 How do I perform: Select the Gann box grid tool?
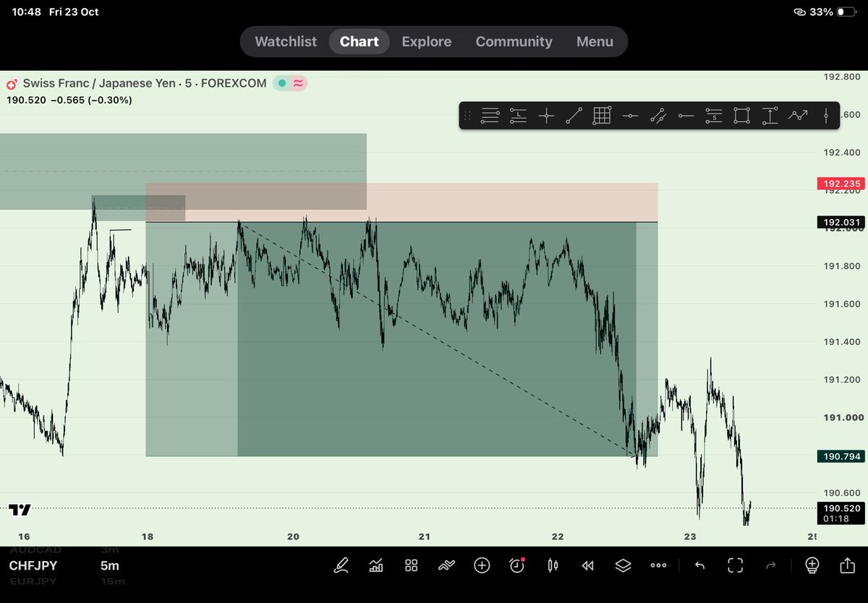pyautogui.click(x=602, y=116)
